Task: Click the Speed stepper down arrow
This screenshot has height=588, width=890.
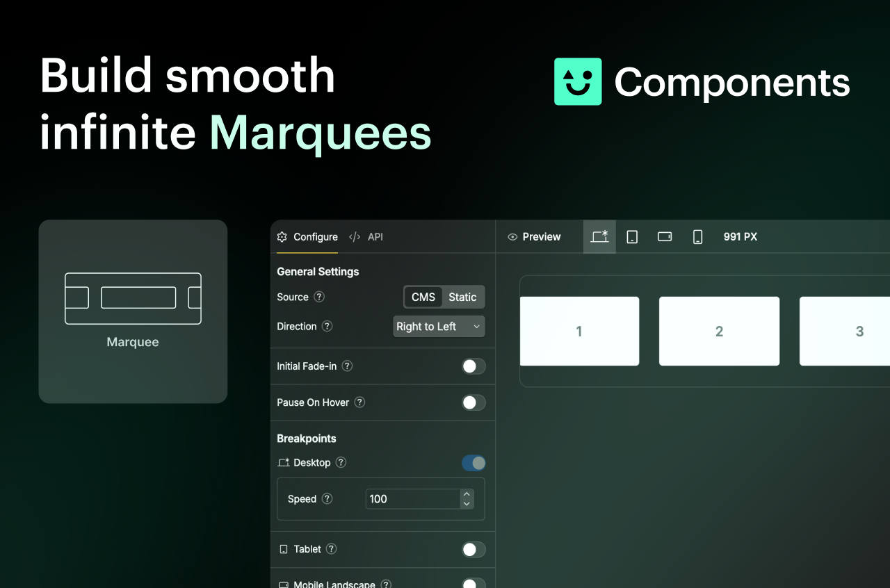Action: pyautogui.click(x=467, y=503)
